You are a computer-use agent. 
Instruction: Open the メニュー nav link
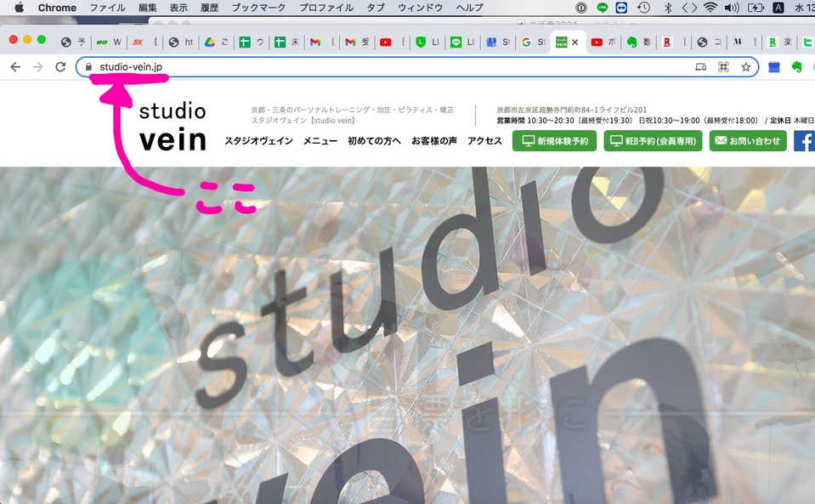click(x=320, y=141)
